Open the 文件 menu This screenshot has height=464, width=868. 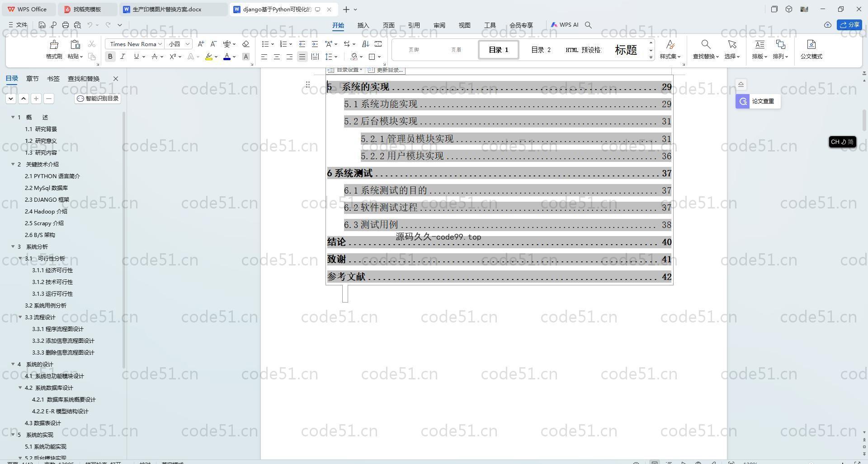coord(18,25)
